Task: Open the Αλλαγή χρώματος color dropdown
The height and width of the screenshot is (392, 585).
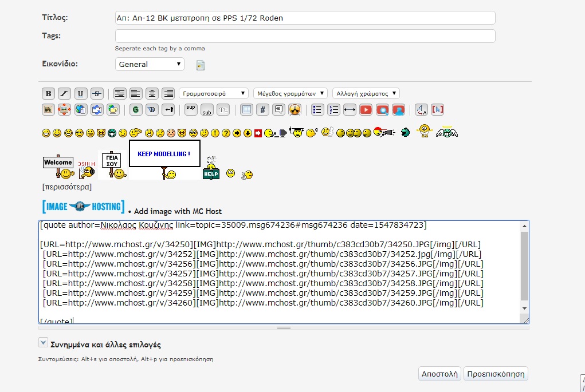Action: pyautogui.click(x=366, y=93)
